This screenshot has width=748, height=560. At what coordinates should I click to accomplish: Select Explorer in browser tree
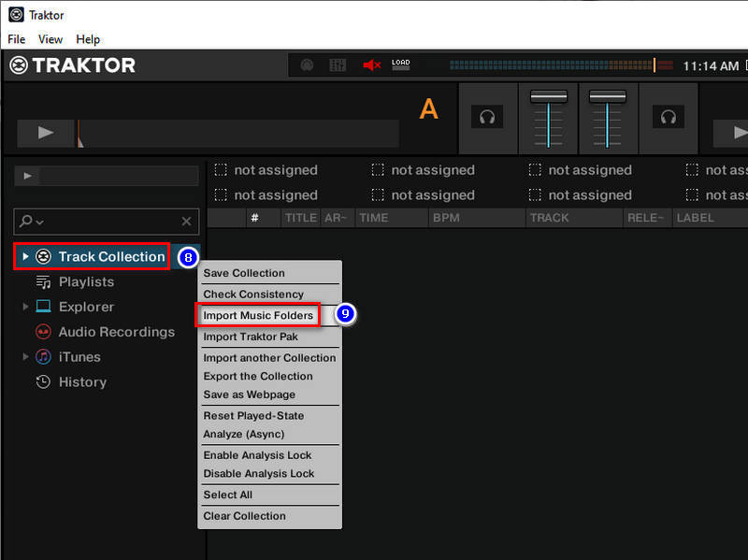pyautogui.click(x=86, y=307)
